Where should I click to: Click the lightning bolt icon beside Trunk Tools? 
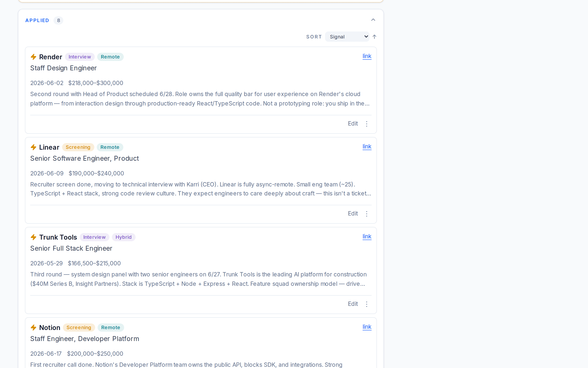point(33,237)
